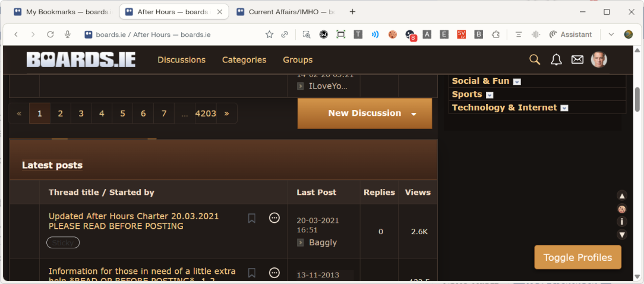Open the green screenshot capture extension
Image resolution: width=644 pixels, height=284 pixels.
coord(341,34)
